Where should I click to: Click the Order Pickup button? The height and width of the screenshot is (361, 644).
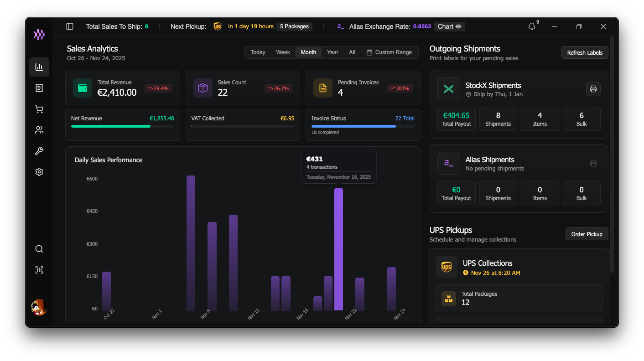(587, 234)
